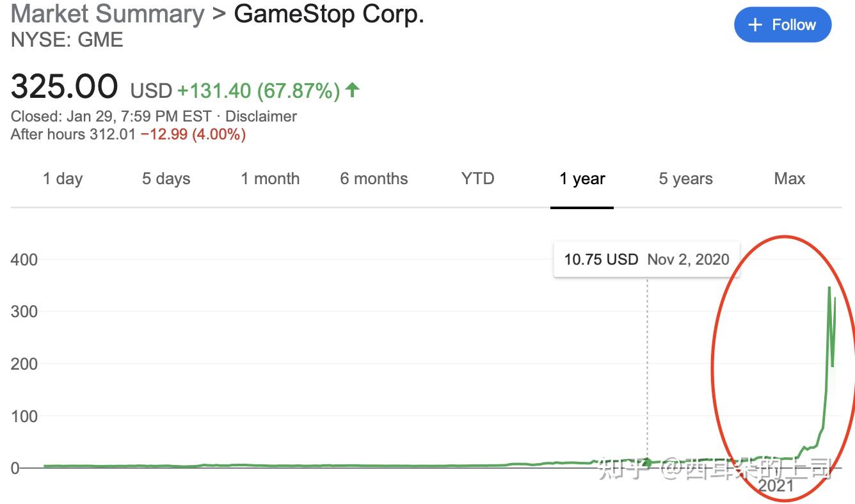Select the 5 days chart range
This screenshot has width=855, height=504.
[x=165, y=179]
